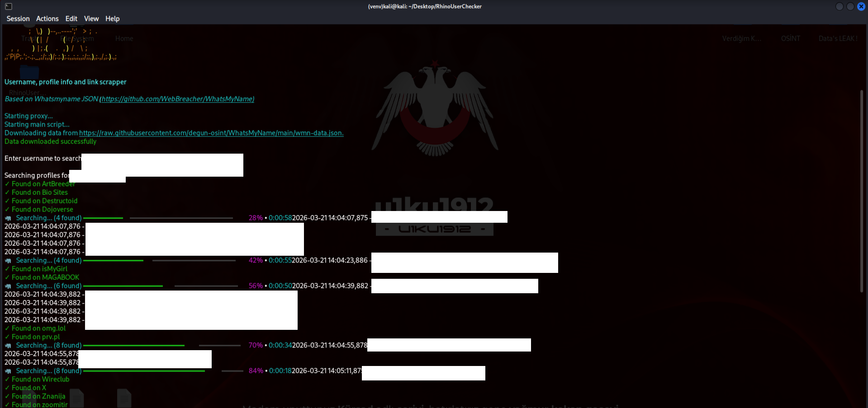Viewport: 868px width, 408px height.
Task: Open the View menu
Action: click(91, 19)
